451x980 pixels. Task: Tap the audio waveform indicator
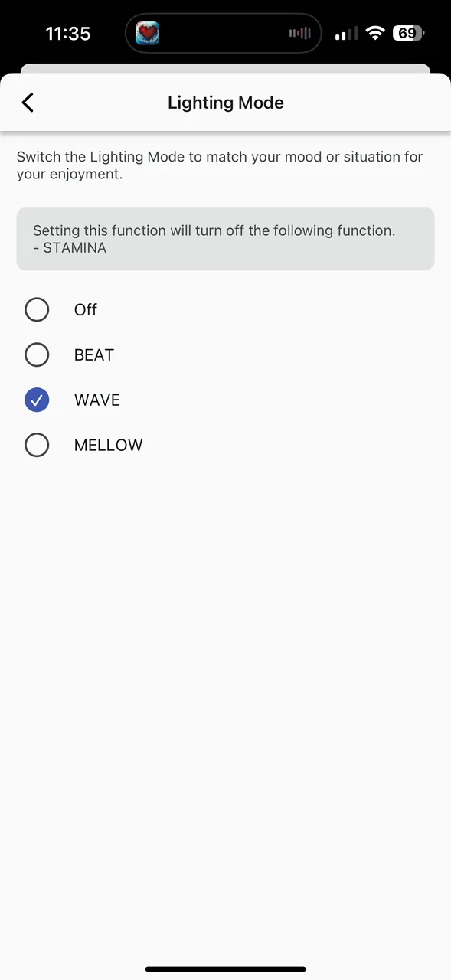299,33
